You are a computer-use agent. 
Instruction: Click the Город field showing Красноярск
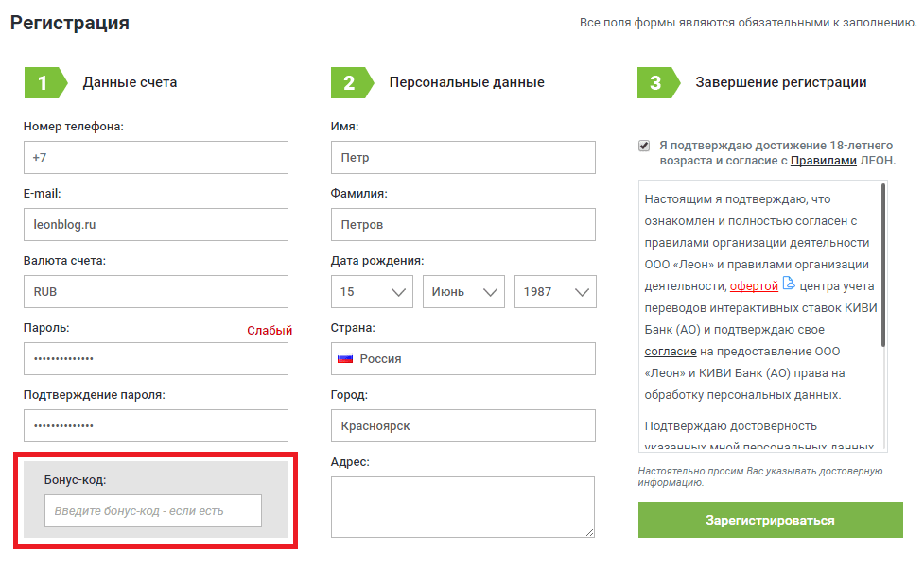pos(463,426)
